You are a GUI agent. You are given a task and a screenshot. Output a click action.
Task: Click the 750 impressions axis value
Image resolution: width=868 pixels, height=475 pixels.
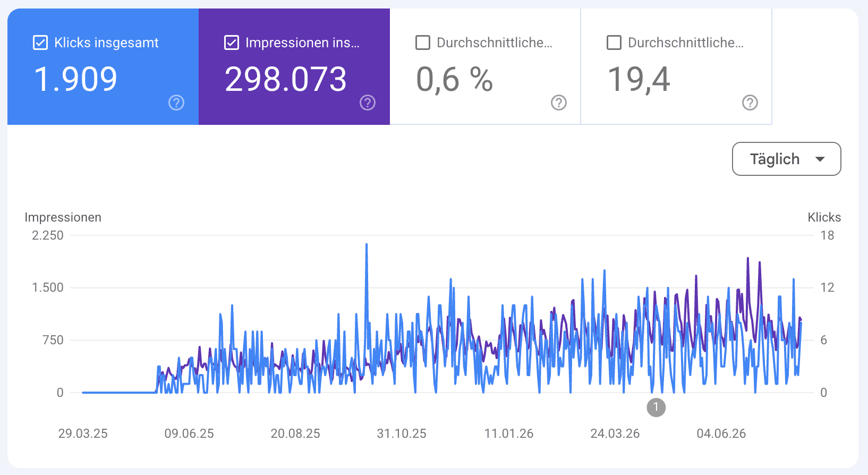point(53,340)
